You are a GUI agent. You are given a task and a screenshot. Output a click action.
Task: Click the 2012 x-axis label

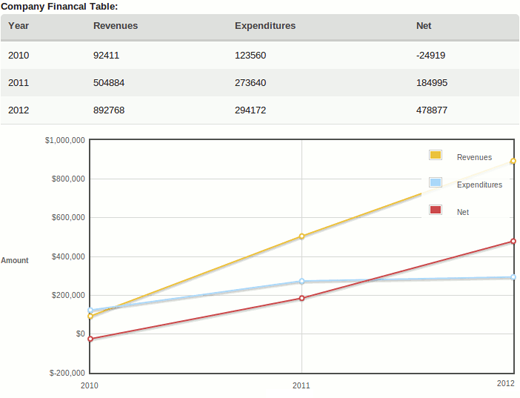click(506, 383)
